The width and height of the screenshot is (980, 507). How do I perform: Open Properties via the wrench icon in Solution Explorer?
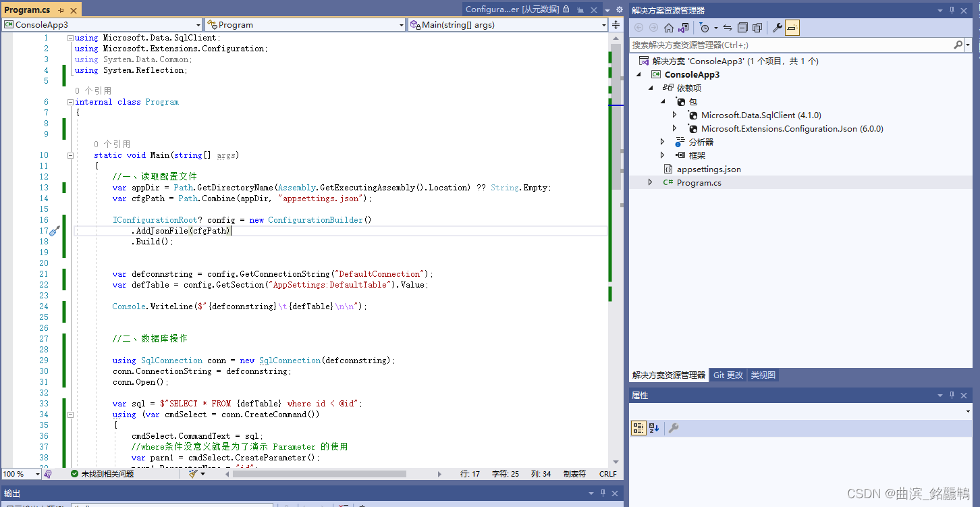(778, 28)
